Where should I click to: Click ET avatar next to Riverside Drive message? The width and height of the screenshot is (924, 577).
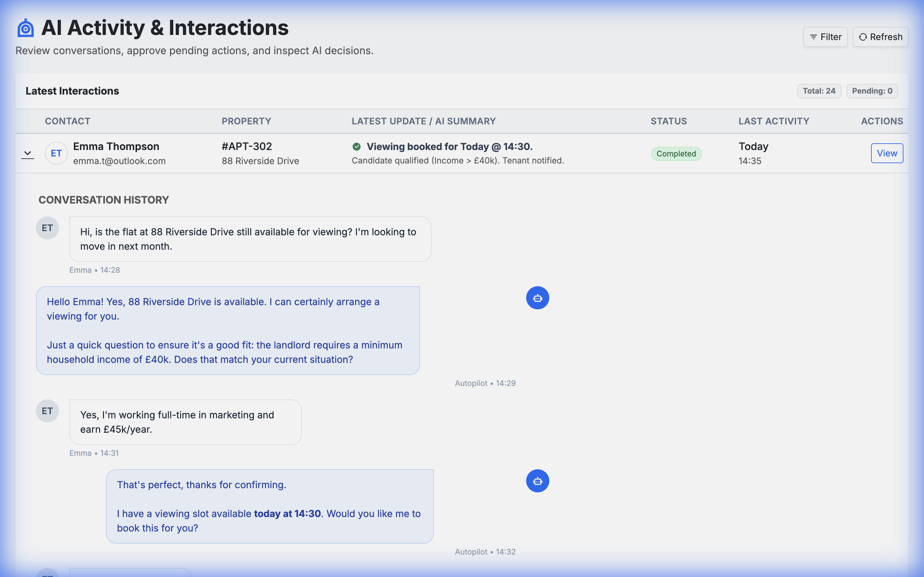(47, 228)
